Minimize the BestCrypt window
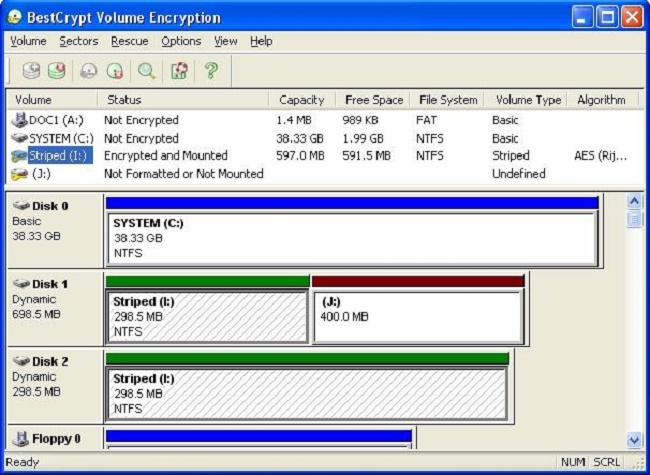Screen dimensions: 650x475 click(x=582, y=17)
